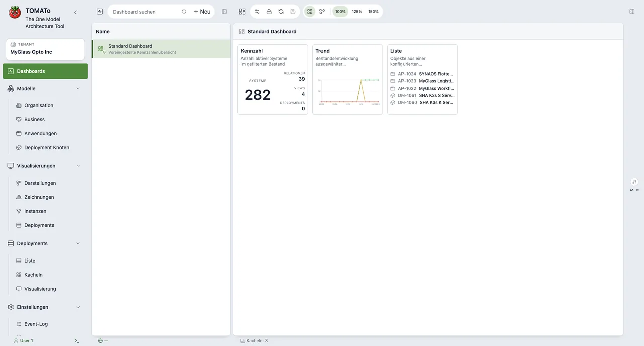Click the panel layout icon next to Neu

(225, 11)
